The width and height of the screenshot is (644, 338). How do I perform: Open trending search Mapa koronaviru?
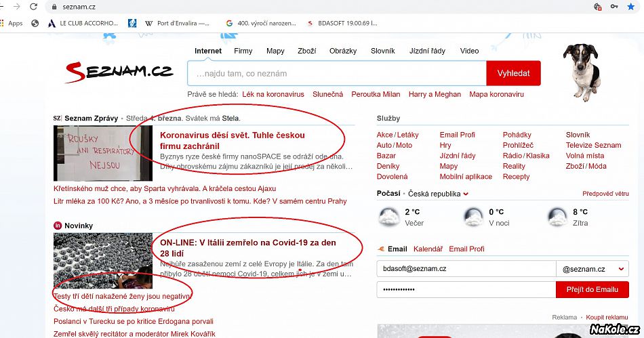(496, 94)
